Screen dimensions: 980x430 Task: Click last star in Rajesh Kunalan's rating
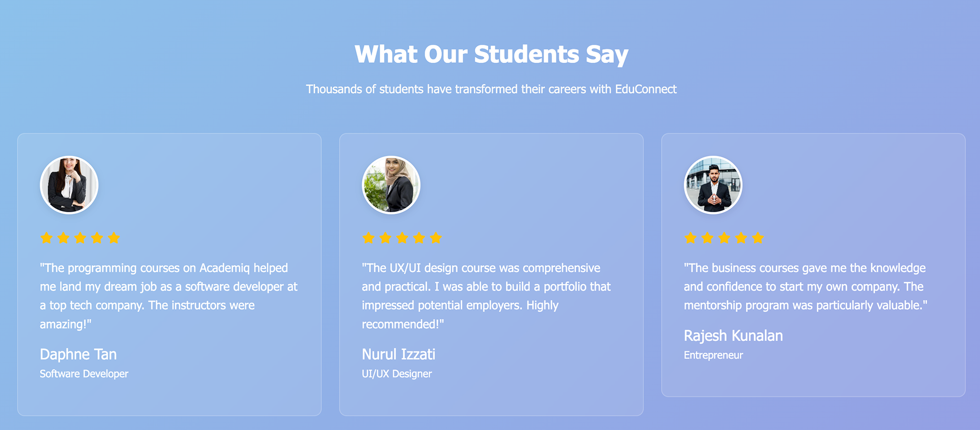(758, 238)
